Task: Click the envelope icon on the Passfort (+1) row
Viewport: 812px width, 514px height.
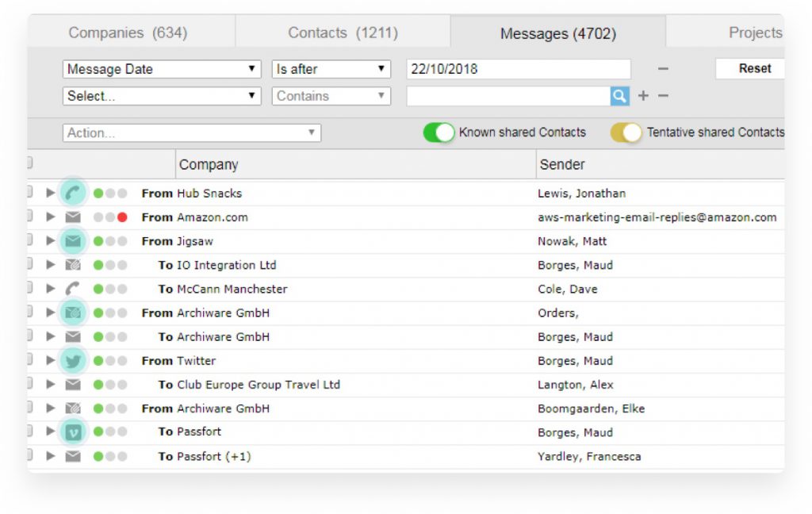Action: click(73, 456)
